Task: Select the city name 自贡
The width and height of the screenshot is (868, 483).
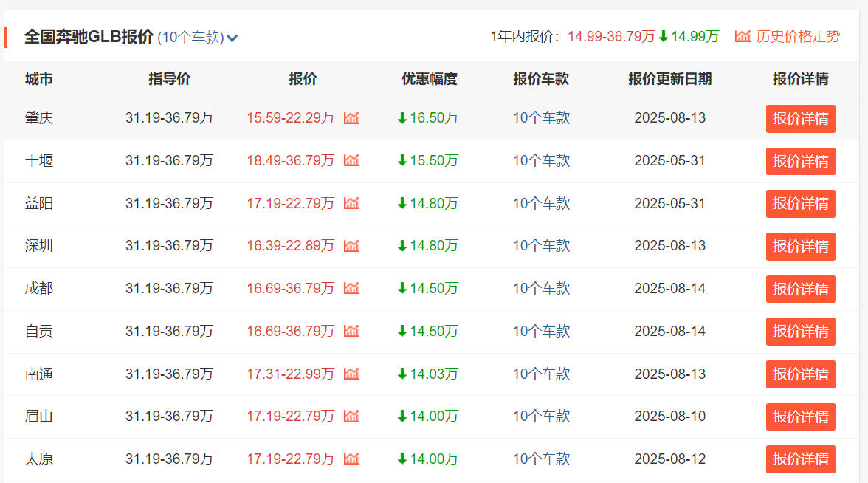Action: pos(38,331)
